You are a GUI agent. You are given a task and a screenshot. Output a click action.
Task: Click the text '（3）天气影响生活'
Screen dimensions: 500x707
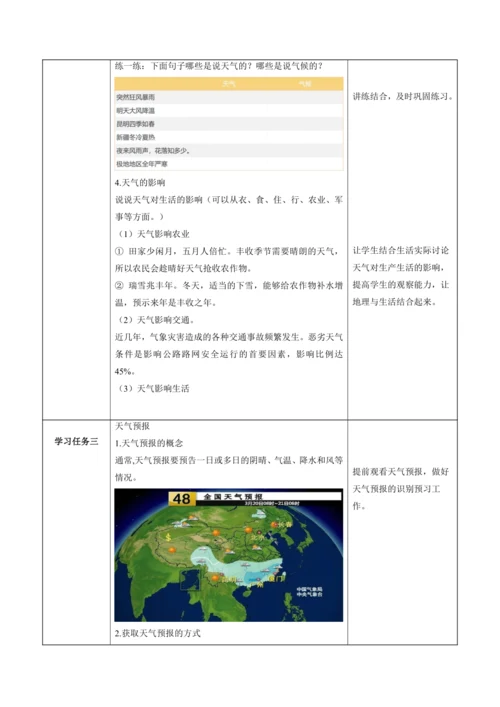coord(153,388)
